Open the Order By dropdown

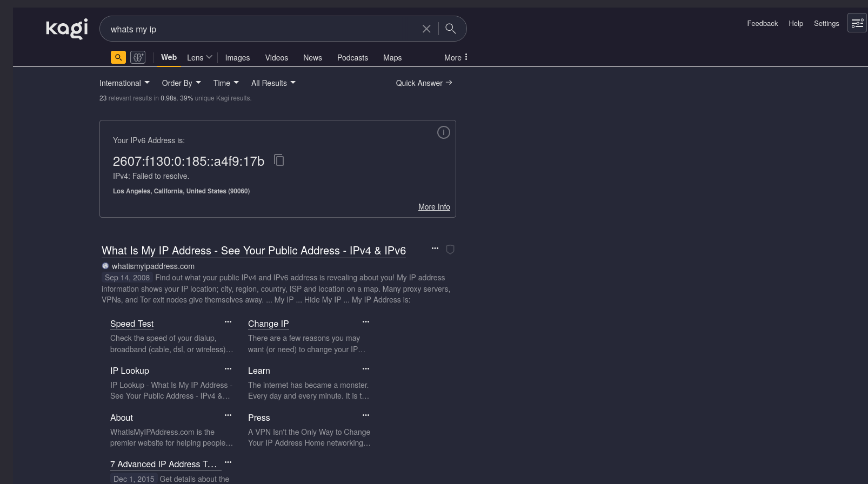click(x=181, y=83)
